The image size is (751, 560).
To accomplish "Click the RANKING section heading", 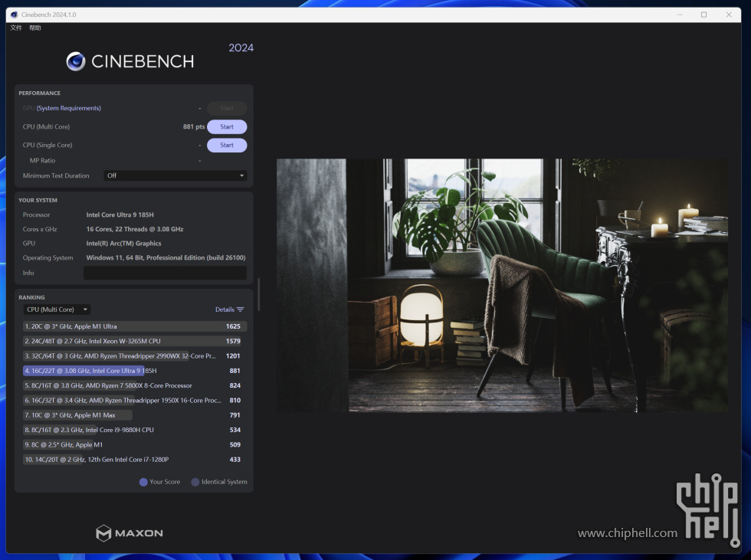I will 31,298.
